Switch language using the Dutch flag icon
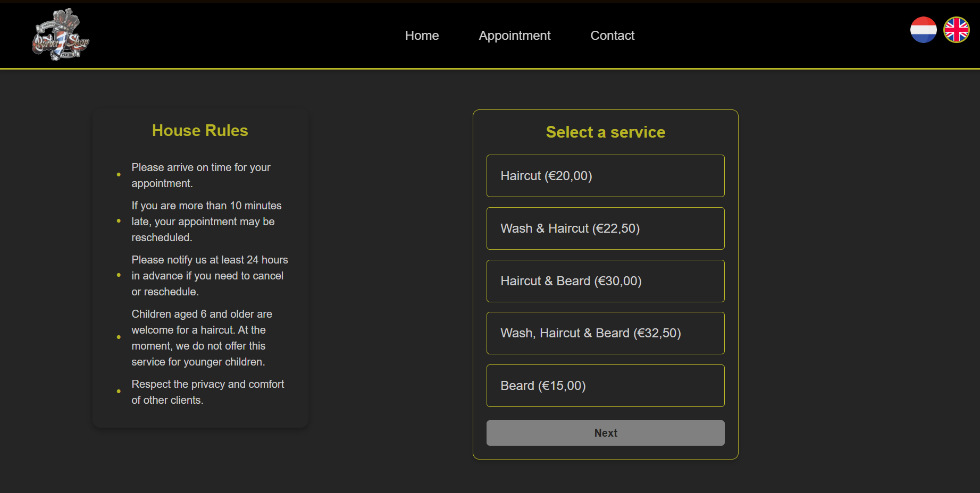 point(923,30)
